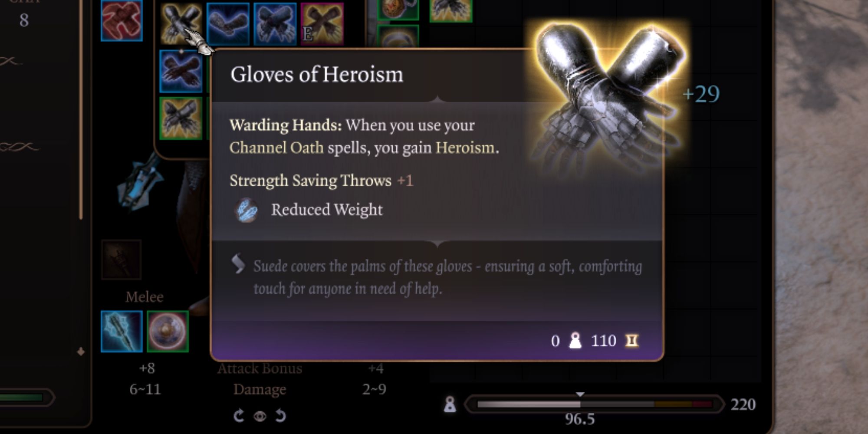Select the red gloves inventory item
Image resolution: width=868 pixels, height=434 pixels.
(x=122, y=20)
